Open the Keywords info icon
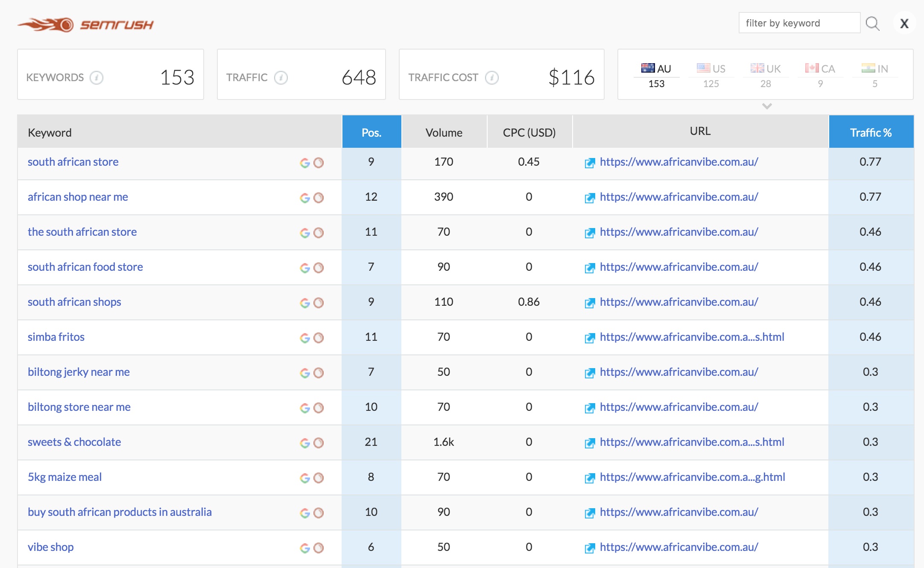This screenshot has width=924, height=568. point(96,77)
